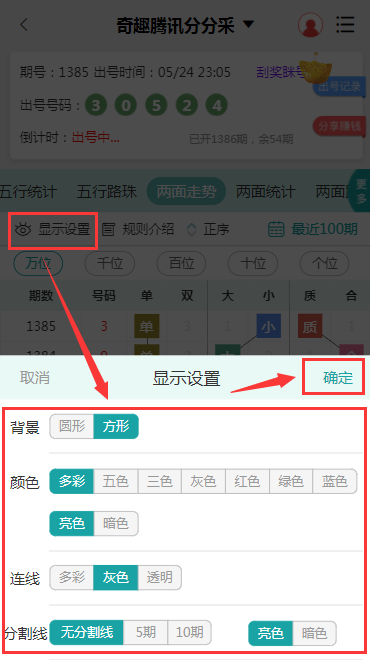Click the blue 小 cell in row 1385
The height and width of the screenshot is (661, 370).
click(x=268, y=326)
